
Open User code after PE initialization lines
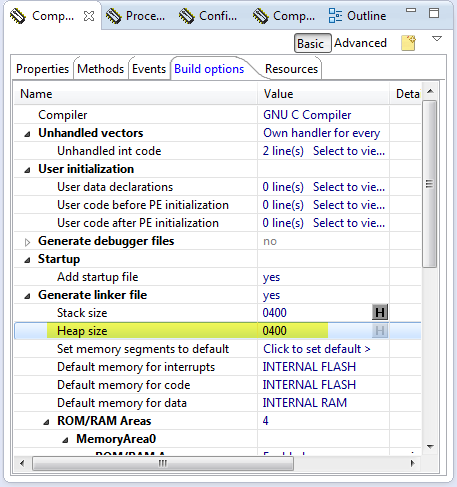coord(324,223)
